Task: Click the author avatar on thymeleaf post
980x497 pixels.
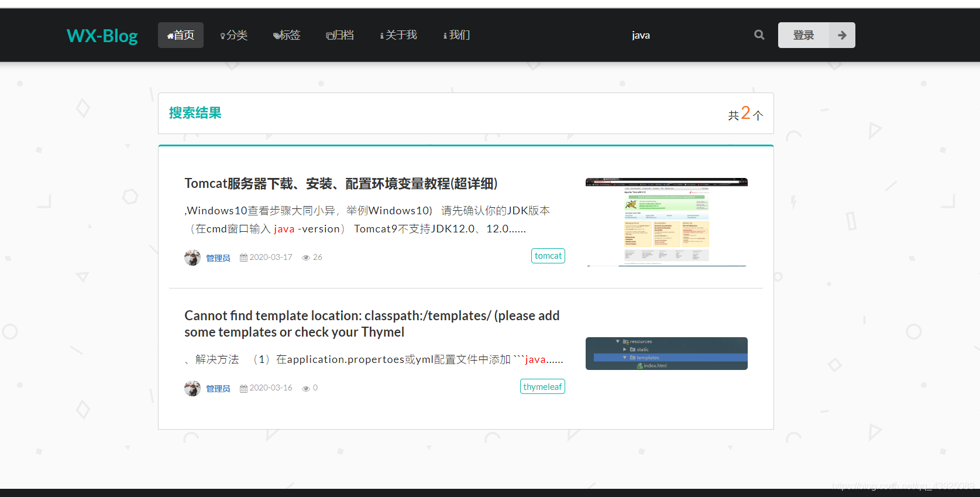Action: 192,388
